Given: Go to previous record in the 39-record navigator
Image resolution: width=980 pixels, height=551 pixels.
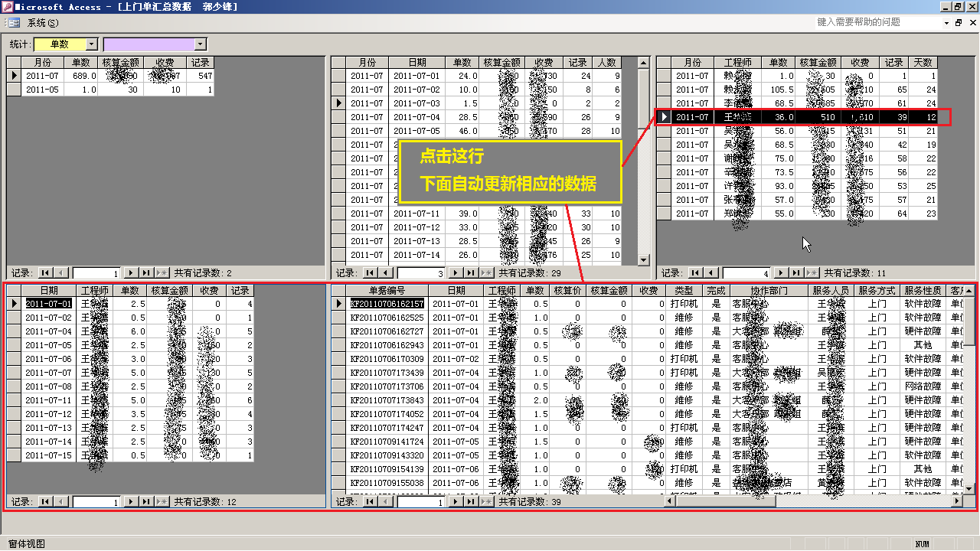Looking at the screenshot, I should tap(387, 502).
